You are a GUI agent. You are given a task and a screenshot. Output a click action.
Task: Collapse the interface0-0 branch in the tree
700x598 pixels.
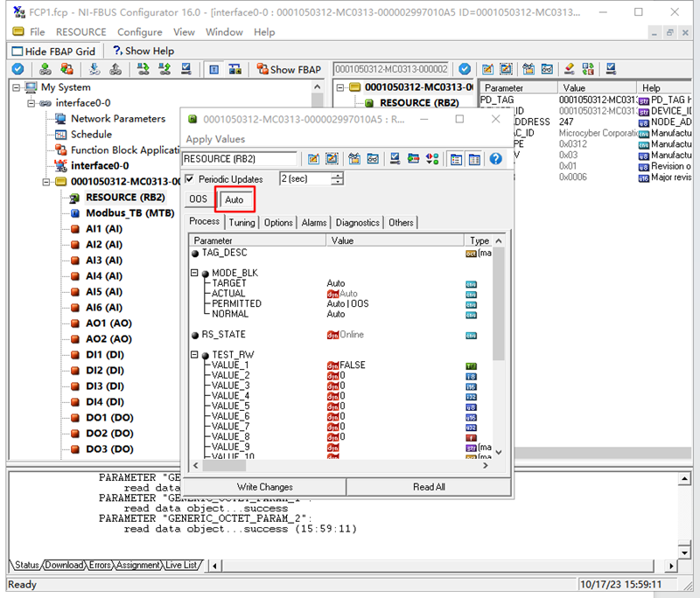point(31,103)
